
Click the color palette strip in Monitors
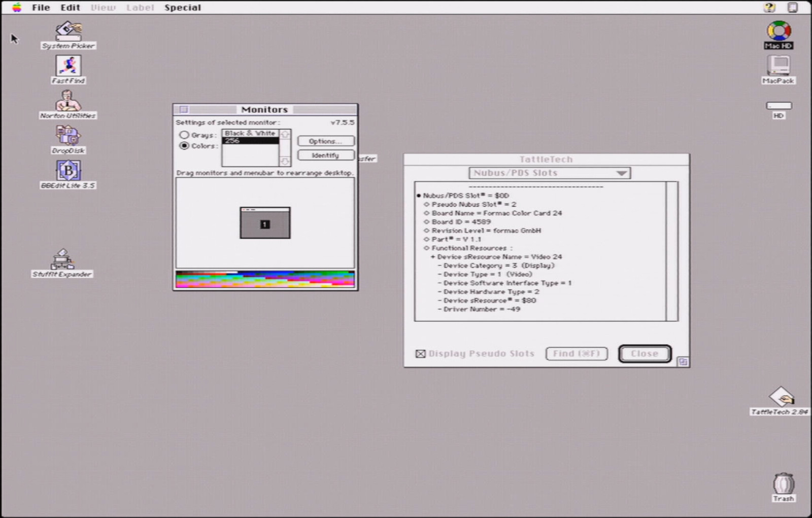pos(265,279)
